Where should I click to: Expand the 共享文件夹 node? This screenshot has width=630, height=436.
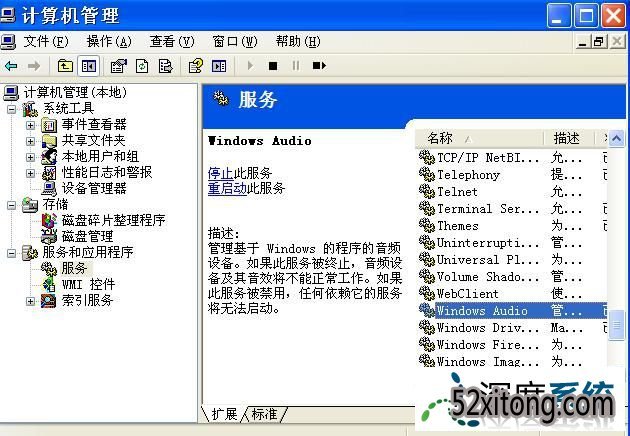pyautogui.click(x=31, y=141)
